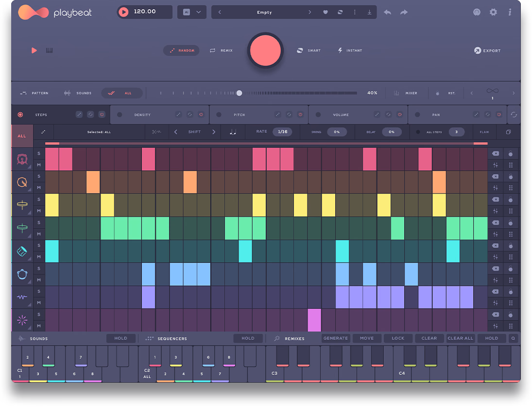
Task: Select the kick drum track icon
Action: click(22, 159)
